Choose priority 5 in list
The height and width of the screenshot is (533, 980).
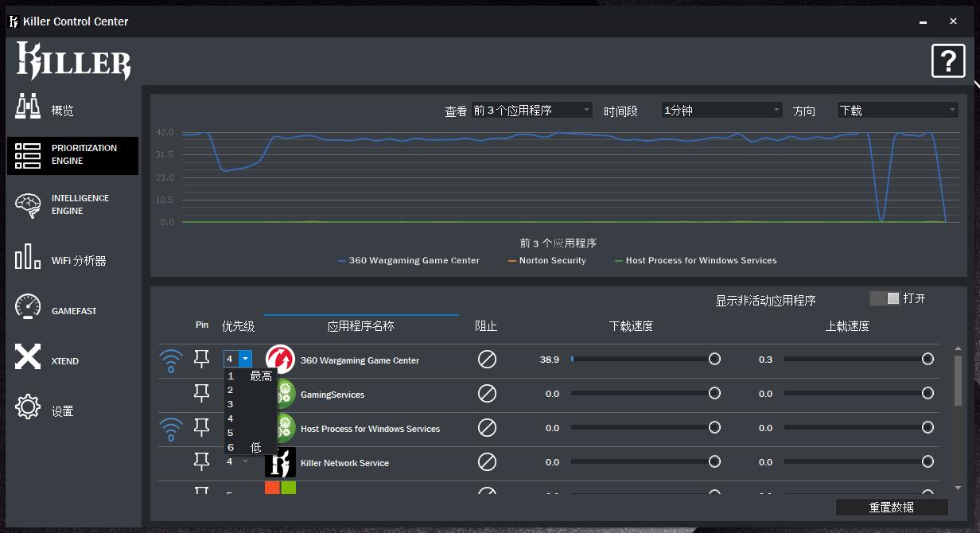250,433
